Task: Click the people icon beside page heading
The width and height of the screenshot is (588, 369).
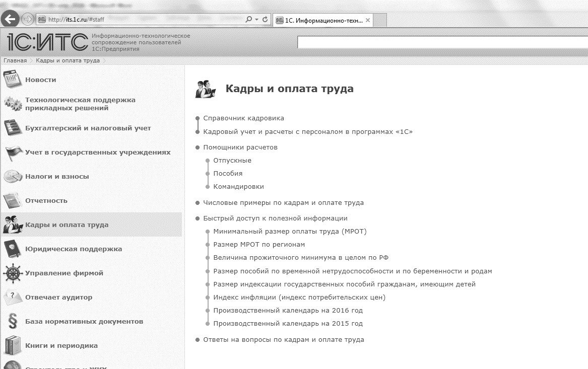Action: (x=206, y=89)
